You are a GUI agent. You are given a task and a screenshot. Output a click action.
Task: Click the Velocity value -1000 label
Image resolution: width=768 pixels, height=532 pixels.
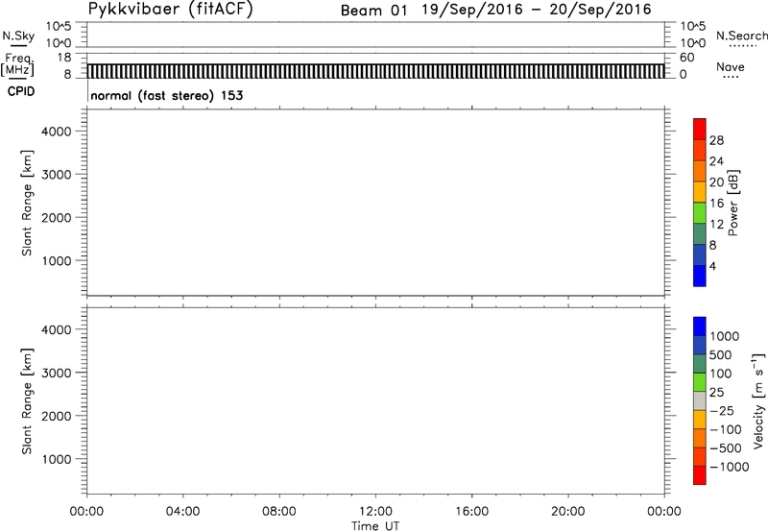click(x=730, y=467)
